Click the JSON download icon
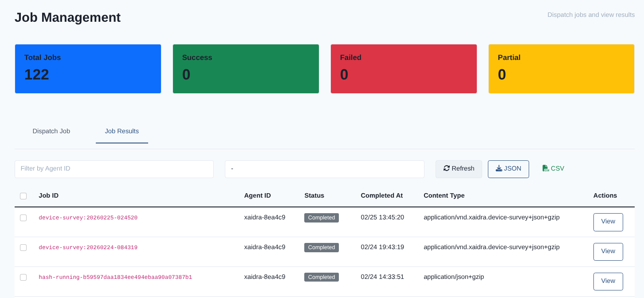Viewport: 644px width, 298px height. [499, 168]
